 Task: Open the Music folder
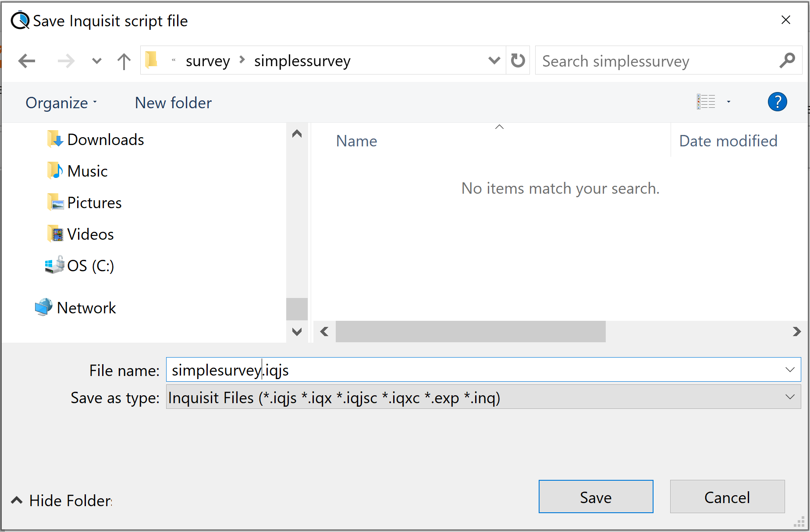click(x=87, y=171)
